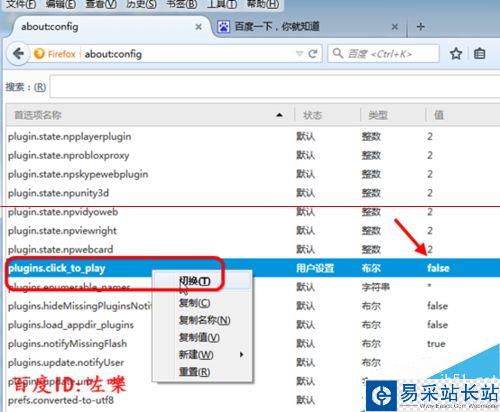Screen dimensions: 500x412
Task: Select the plugin.state.npplayerplugin row
Action: coord(253,136)
